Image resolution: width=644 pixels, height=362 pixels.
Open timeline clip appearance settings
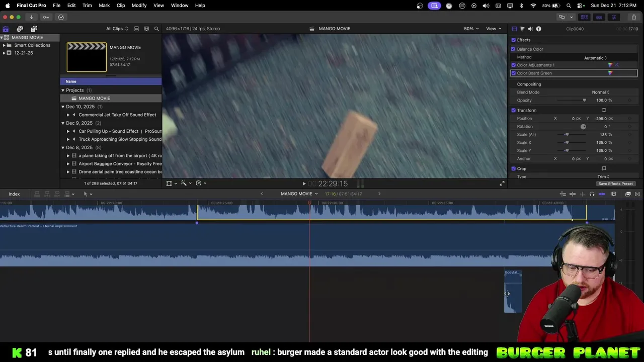click(614, 194)
